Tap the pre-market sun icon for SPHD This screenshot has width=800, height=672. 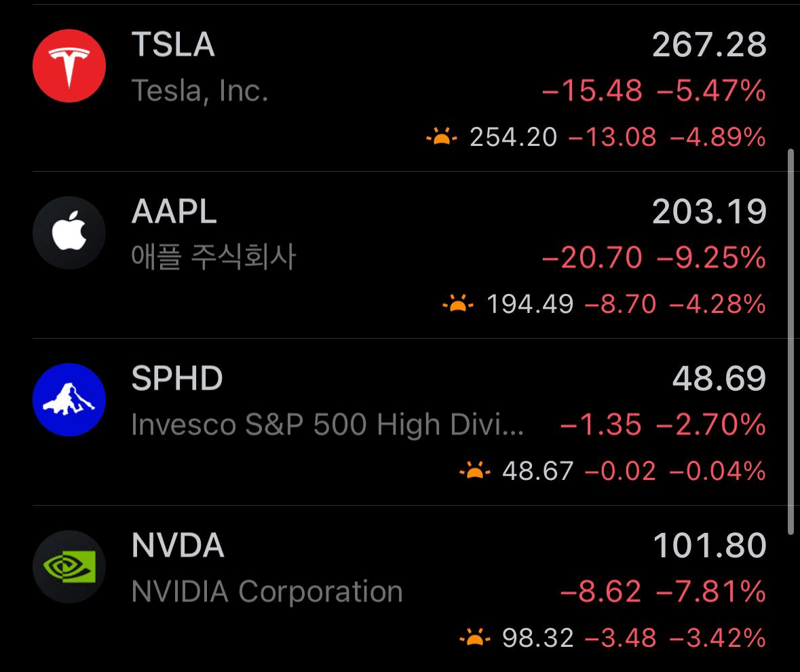474,470
